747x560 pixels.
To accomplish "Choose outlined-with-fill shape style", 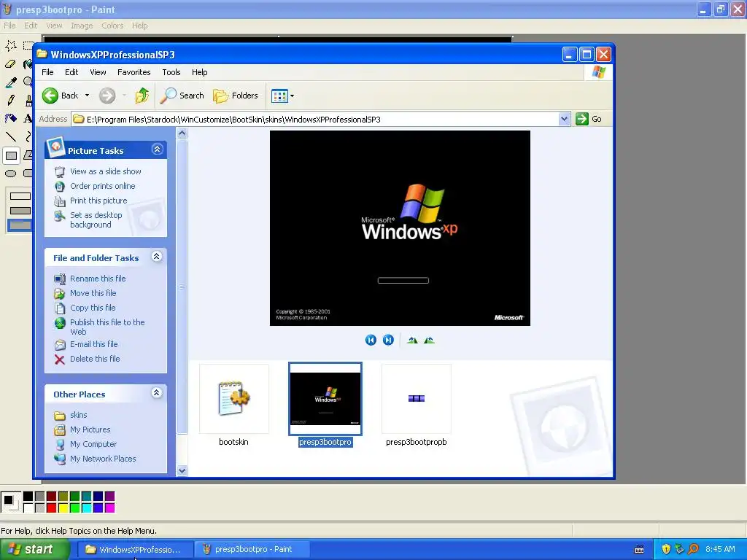I will [x=20, y=211].
